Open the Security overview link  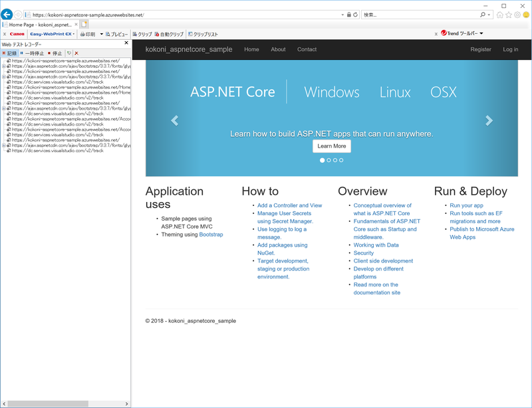point(363,253)
